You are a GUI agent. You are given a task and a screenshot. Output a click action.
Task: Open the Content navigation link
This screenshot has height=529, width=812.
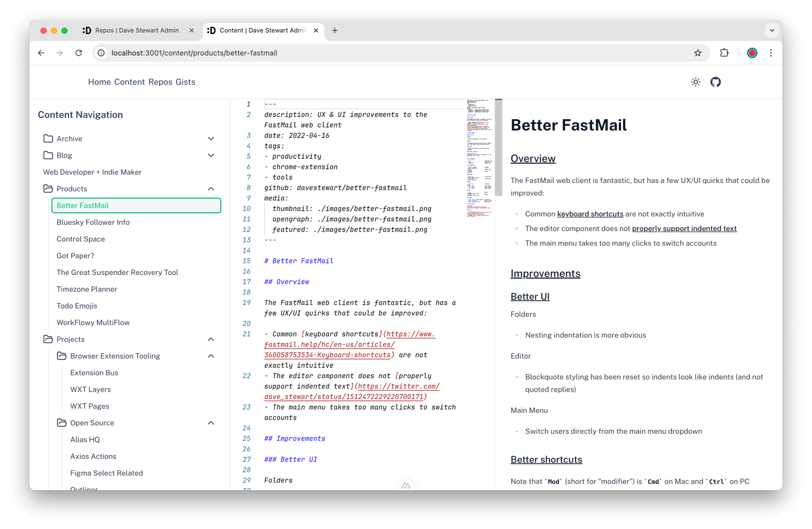click(129, 82)
